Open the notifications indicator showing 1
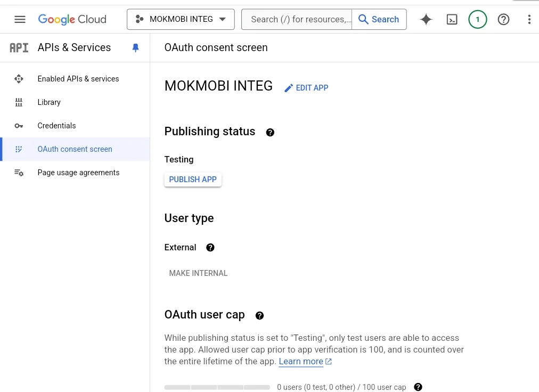539x392 pixels. click(x=477, y=19)
